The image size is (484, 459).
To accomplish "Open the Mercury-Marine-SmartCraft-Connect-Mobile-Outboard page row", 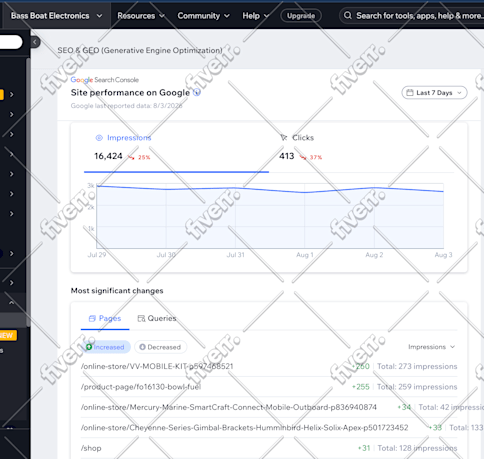I will click(x=282, y=407).
